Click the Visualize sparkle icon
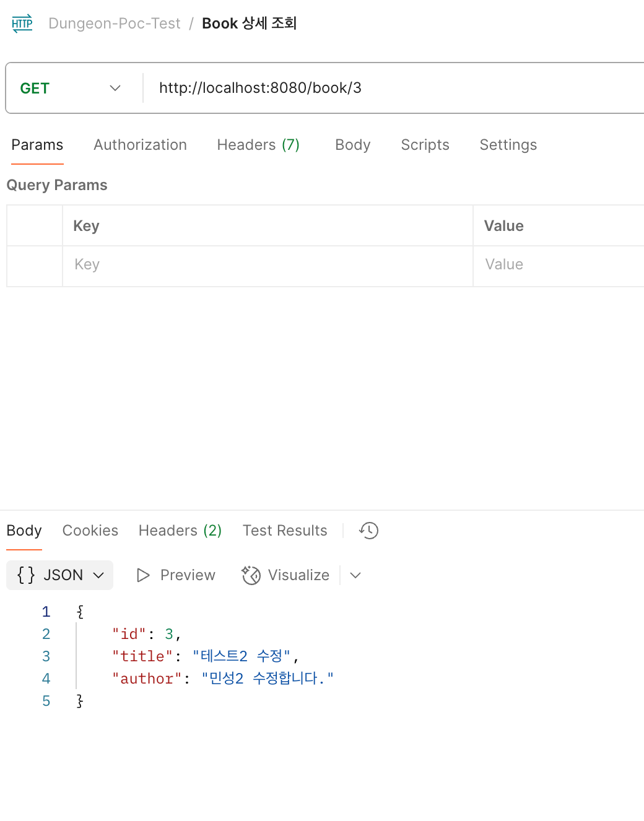 click(x=251, y=575)
